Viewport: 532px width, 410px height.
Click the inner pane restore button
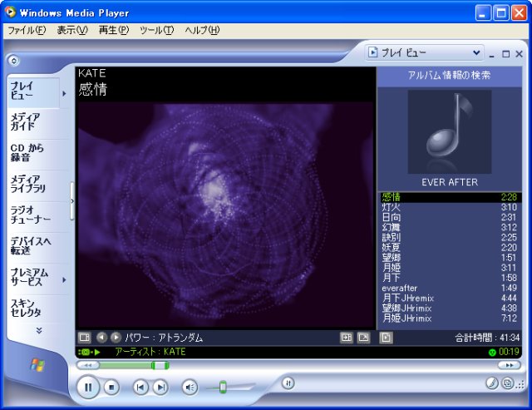(506, 54)
